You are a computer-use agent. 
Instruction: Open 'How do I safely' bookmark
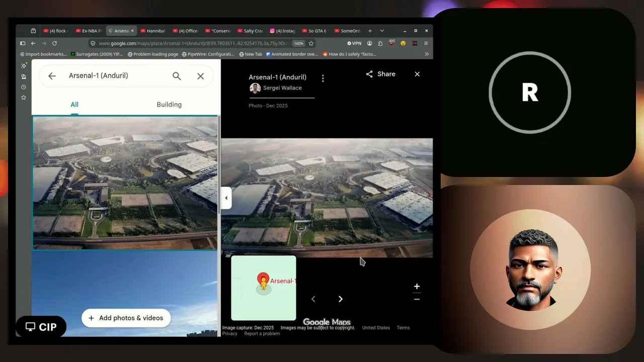(x=349, y=54)
